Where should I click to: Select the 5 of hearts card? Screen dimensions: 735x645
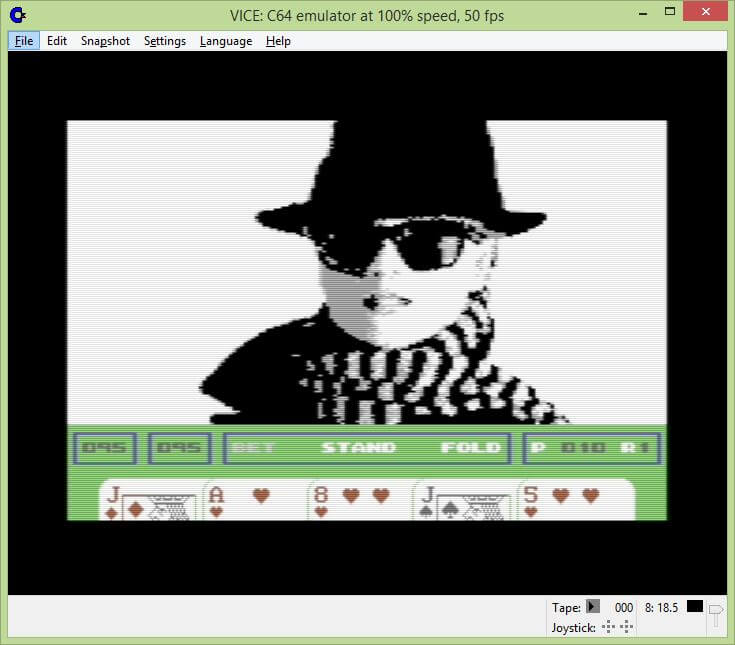point(576,502)
